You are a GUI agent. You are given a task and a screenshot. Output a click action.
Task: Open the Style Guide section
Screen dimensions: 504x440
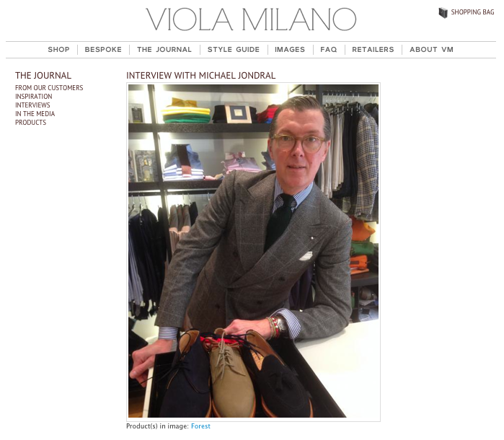pyautogui.click(x=234, y=50)
